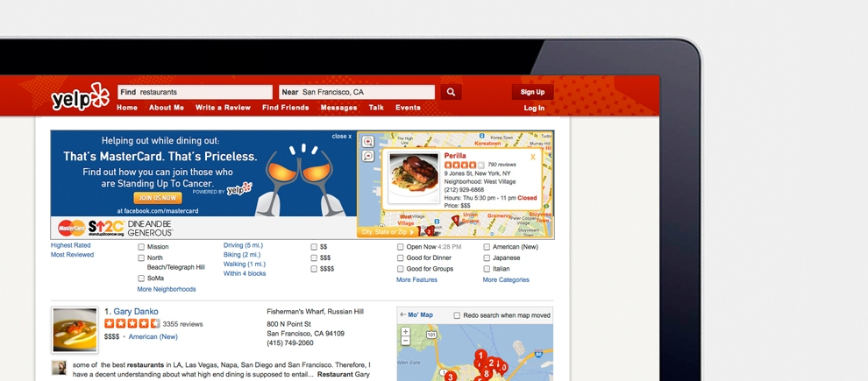Check the American (New) category filter

(x=487, y=247)
